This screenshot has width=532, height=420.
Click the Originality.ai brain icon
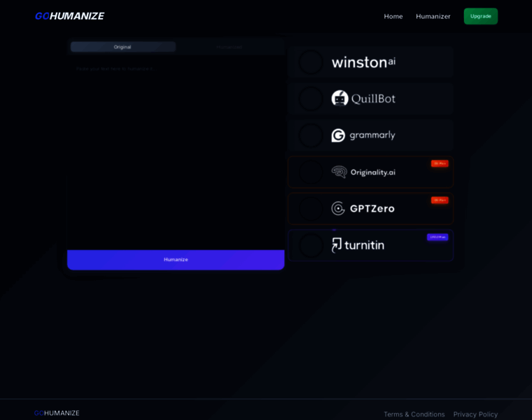[339, 172]
